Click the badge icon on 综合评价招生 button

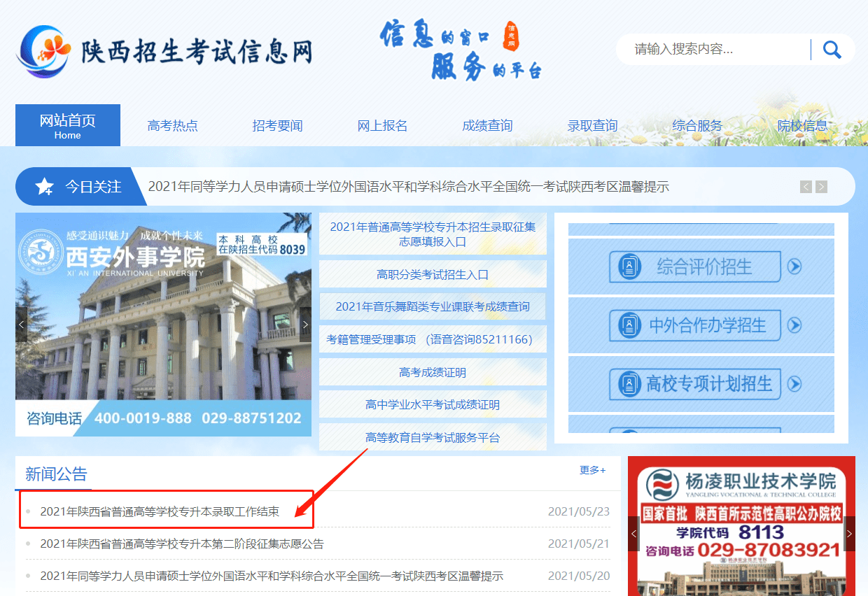pos(630,267)
